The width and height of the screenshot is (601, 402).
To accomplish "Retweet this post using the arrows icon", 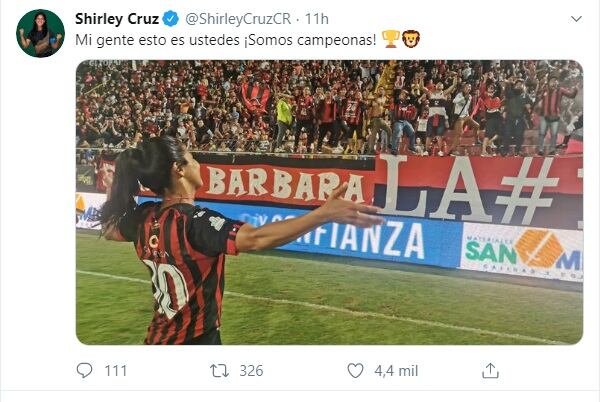I will click(219, 371).
